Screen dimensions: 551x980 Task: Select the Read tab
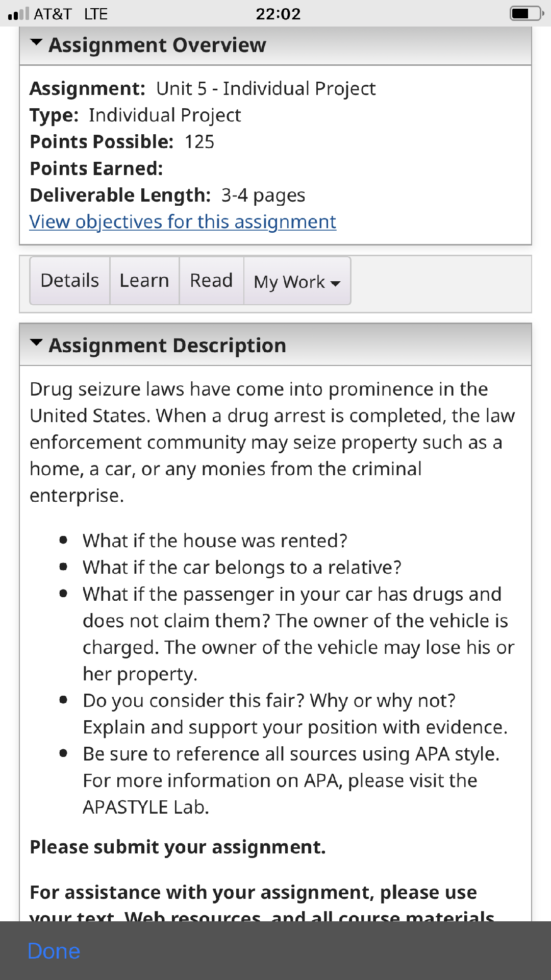tap(211, 281)
